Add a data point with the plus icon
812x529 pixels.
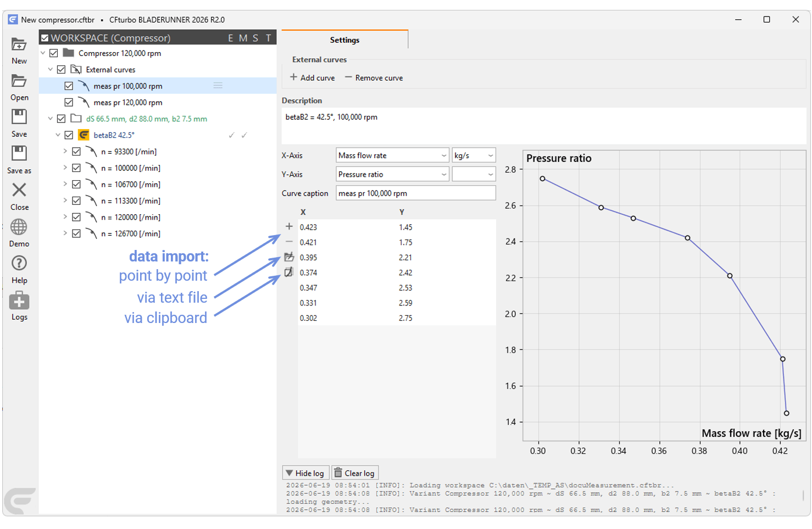tap(289, 226)
